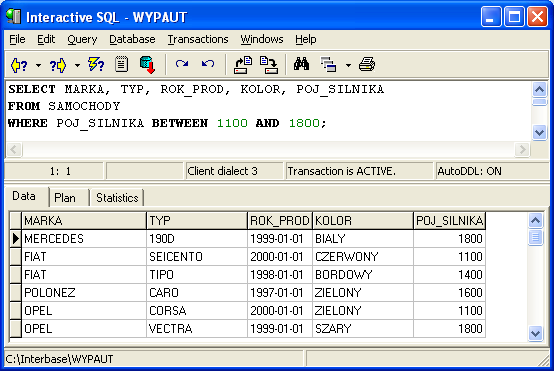
Task: Switch to the Statistics tab
Action: pyautogui.click(x=117, y=198)
